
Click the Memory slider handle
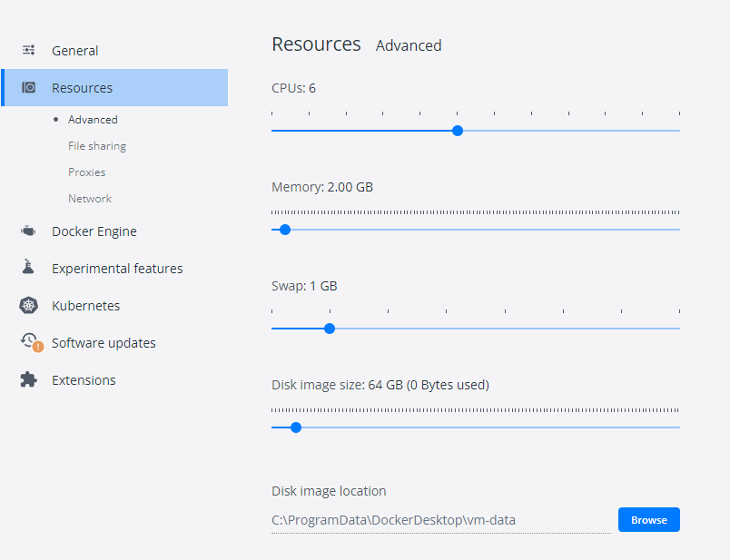coord(285,230)
